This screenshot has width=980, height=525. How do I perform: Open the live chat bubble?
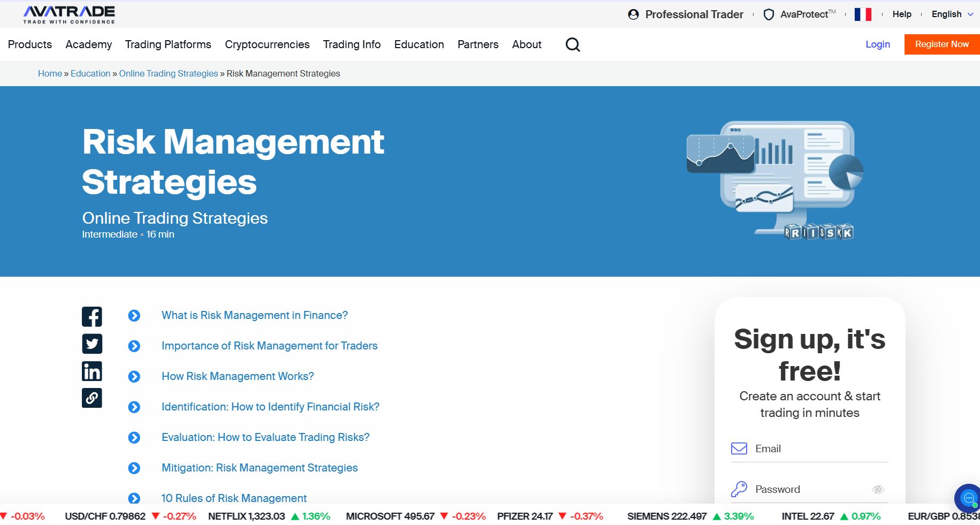(968, 498)
